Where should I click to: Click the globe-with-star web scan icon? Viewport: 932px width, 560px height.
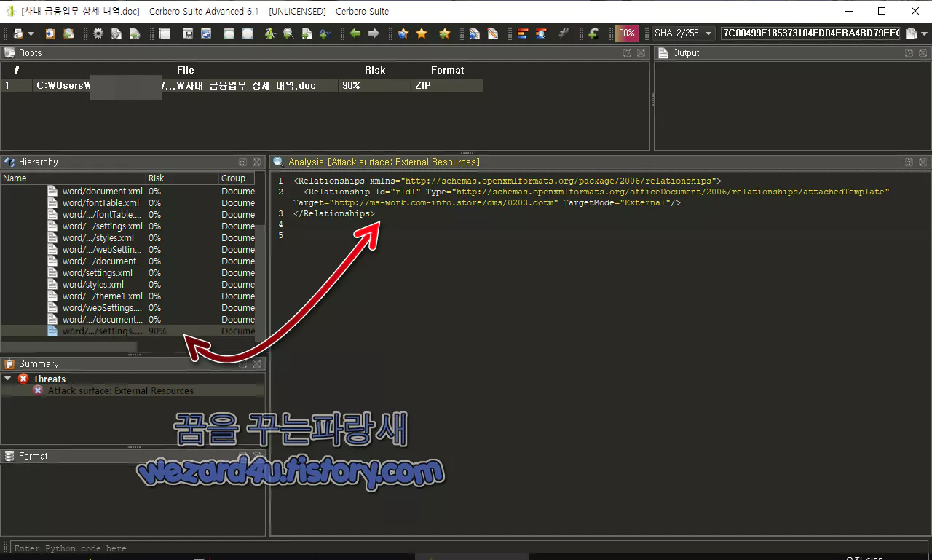[402, 33]
